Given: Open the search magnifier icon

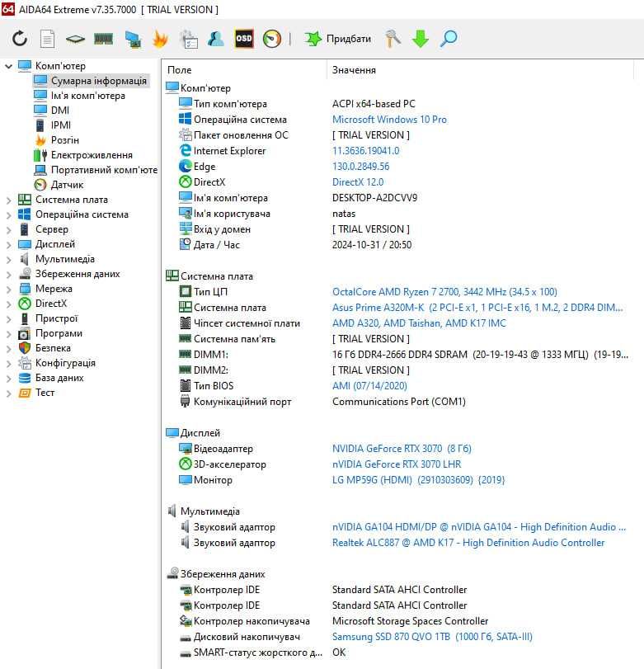Looking at the screenshot, I should tap(449, 39).
